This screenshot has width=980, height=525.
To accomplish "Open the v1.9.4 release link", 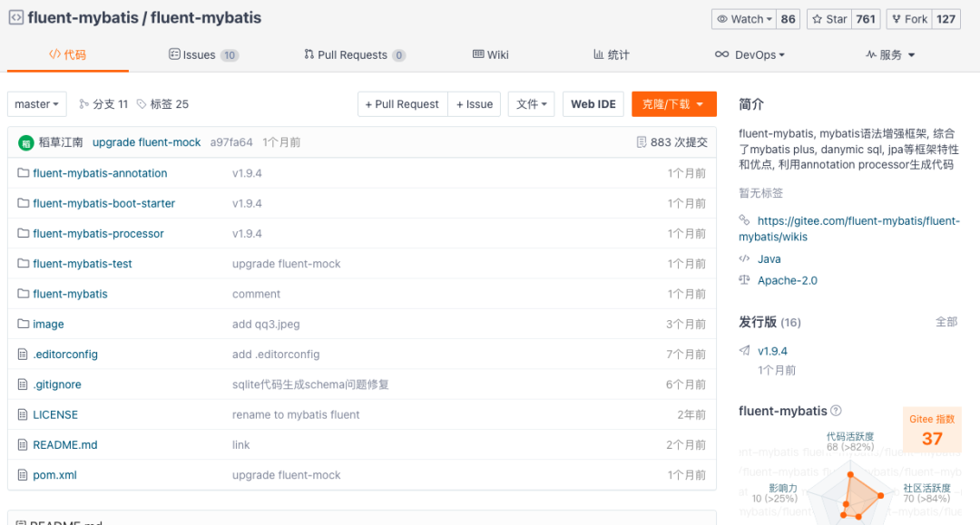I will point(772,351).
